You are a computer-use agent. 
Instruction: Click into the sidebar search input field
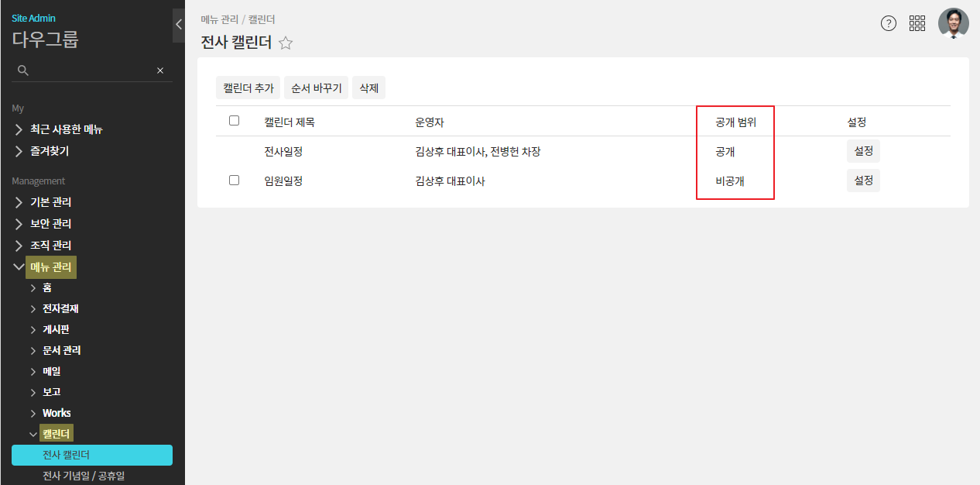coord(91,71)
